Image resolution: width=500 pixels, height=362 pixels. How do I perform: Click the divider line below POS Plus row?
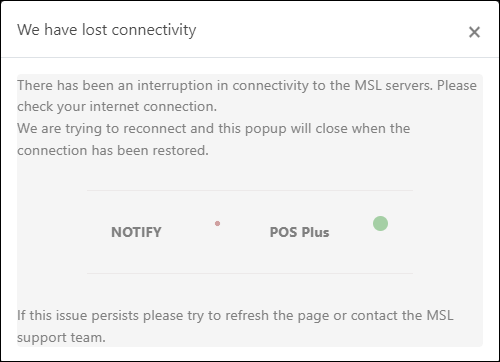tap(250, 273)
